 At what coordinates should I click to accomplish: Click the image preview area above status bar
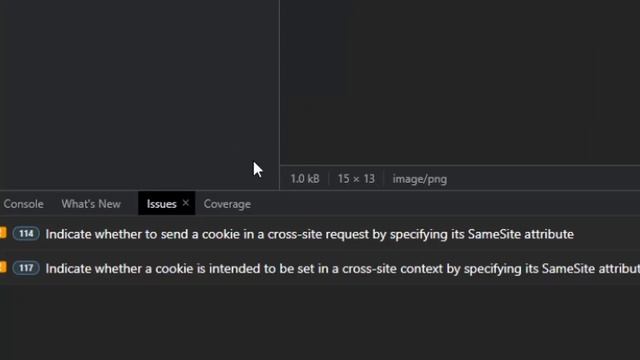click(x=460, y=82)
